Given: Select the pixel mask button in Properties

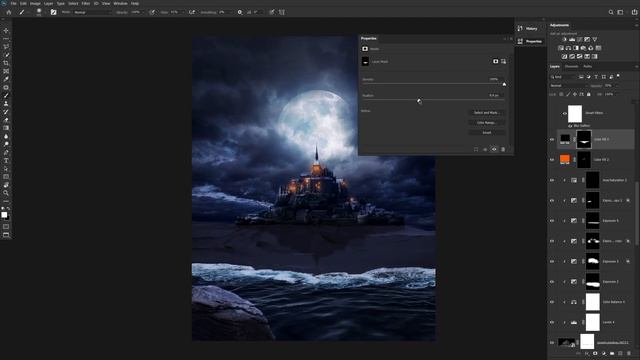Looking at the screenshot, I should pos(496,61).
